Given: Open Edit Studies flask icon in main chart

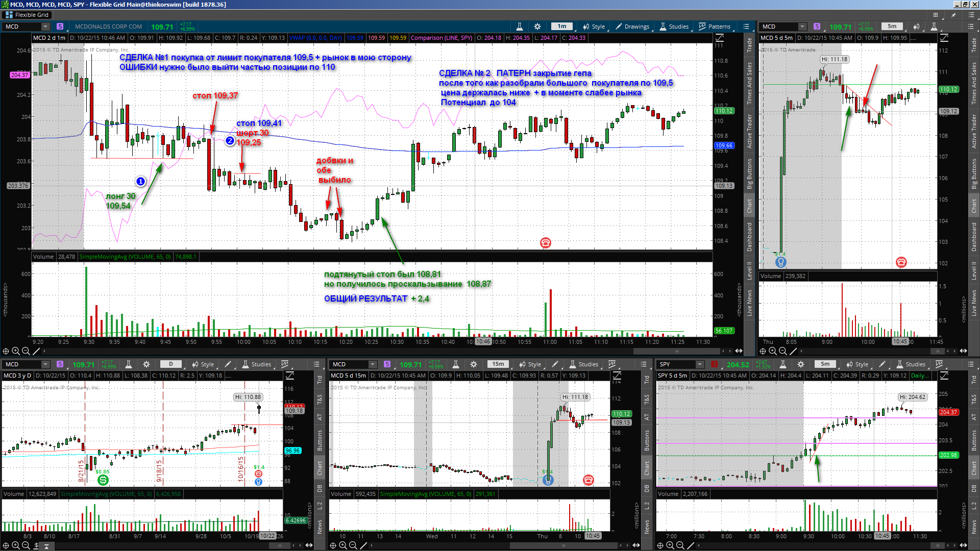Looking at the screenshot, I should click(x=519, y=27).
